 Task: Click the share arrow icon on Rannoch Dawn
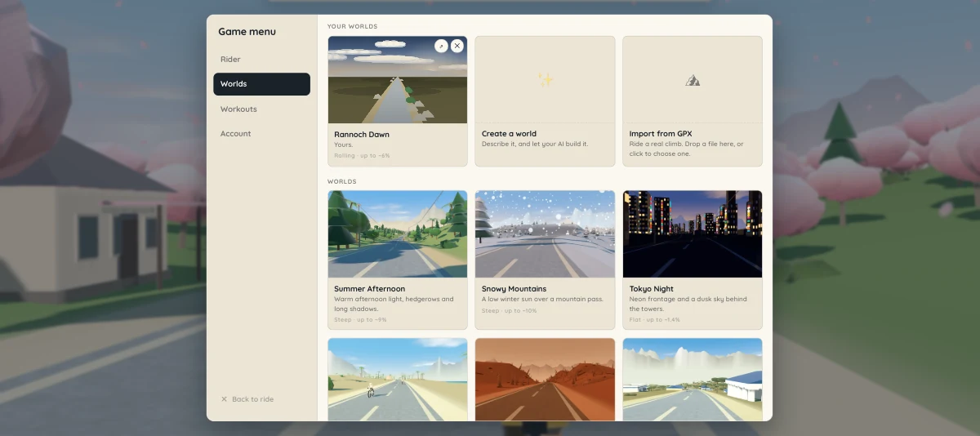[441, 46]
